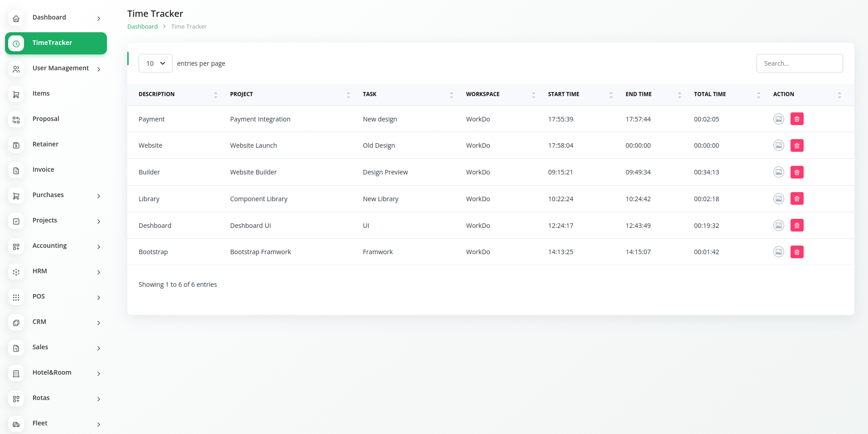Click the Hotel&Room building icon
Image resolution: width=868 pixels, height=434 pixels.
[16, 374]
